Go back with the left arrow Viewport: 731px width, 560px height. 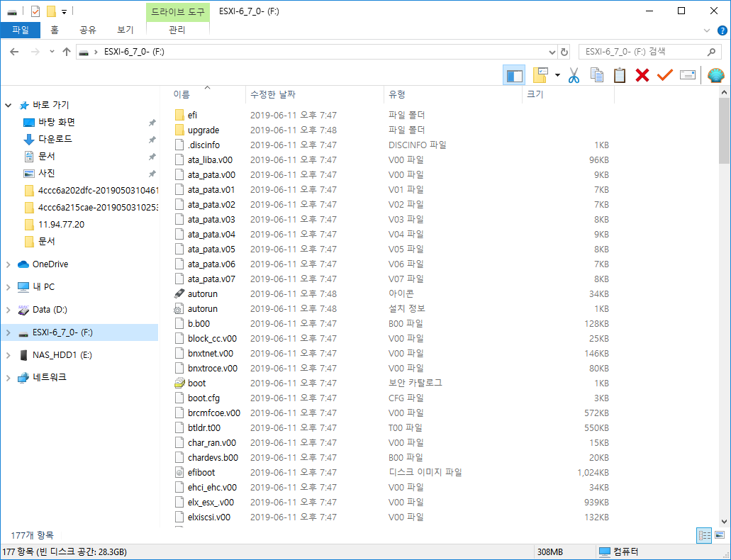[x=14, y=52]
